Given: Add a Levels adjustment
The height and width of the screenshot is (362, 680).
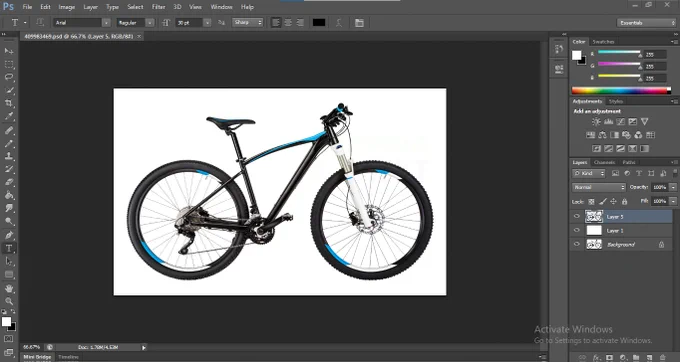Looking at the screenshot, I should point(608,122).
